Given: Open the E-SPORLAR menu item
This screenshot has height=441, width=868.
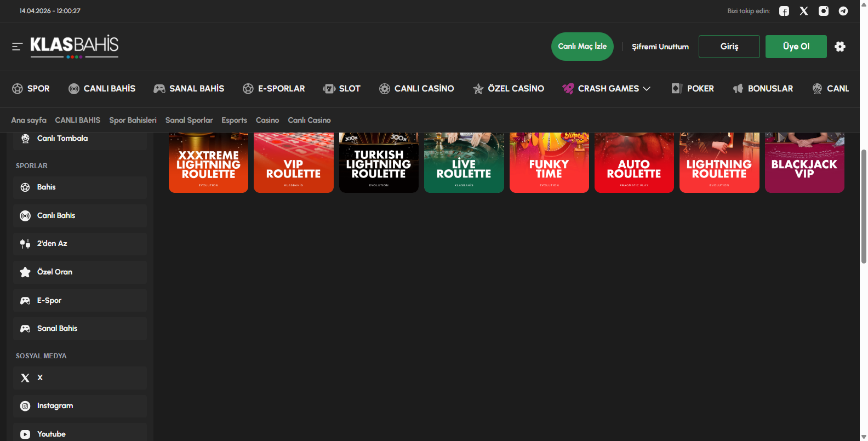Looking at the screenshot, I should point(274,89).
